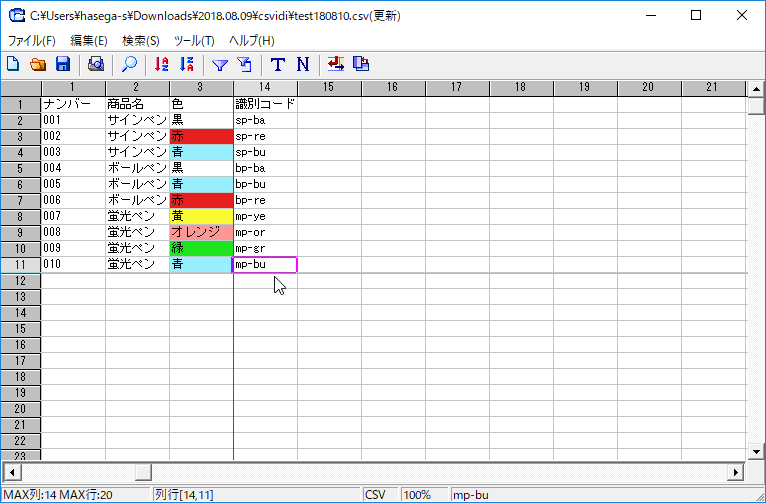The width and height of the screenshot is (766, 503).
Task: Click status bar MAX列:14 MAX行:20
Action: (76, 495)
